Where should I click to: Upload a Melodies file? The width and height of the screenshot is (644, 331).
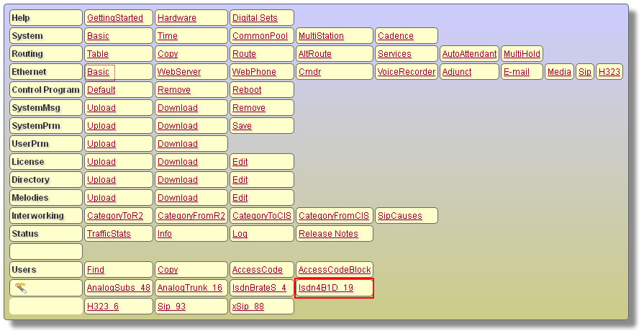coord(101,198)
